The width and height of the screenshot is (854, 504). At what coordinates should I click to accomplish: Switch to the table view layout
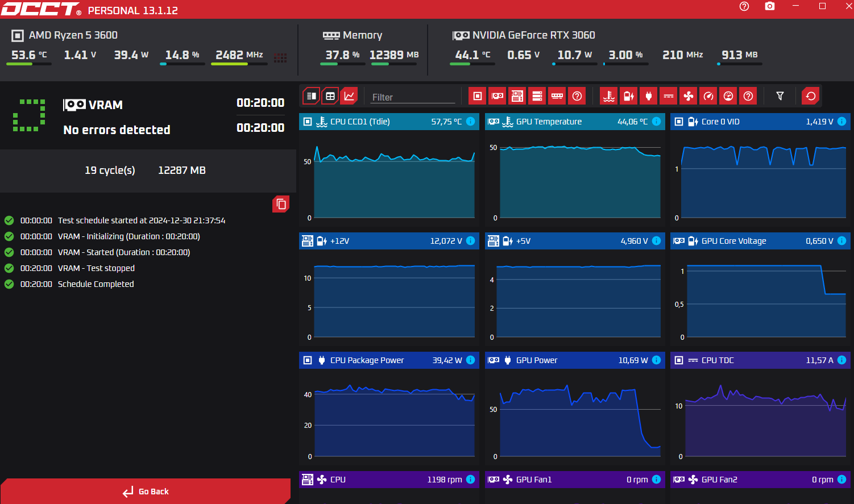click(x=330, y=96)
